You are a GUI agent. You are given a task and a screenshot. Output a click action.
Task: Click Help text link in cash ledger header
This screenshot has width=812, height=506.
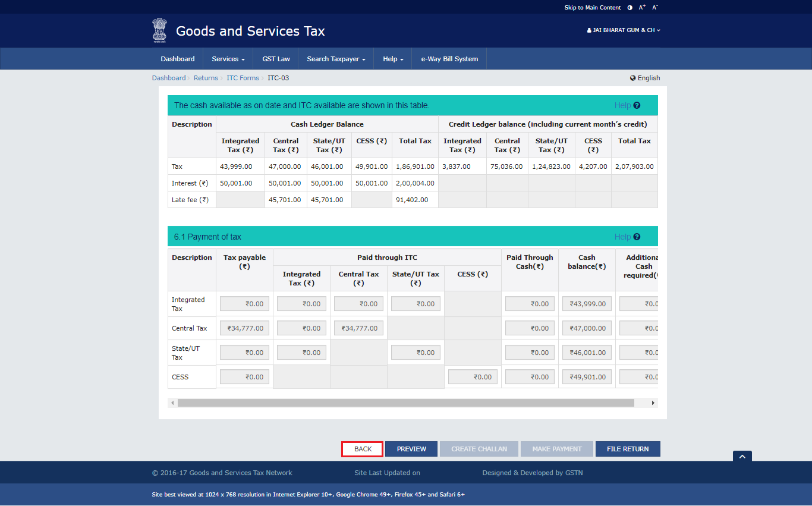click(622, 105)
